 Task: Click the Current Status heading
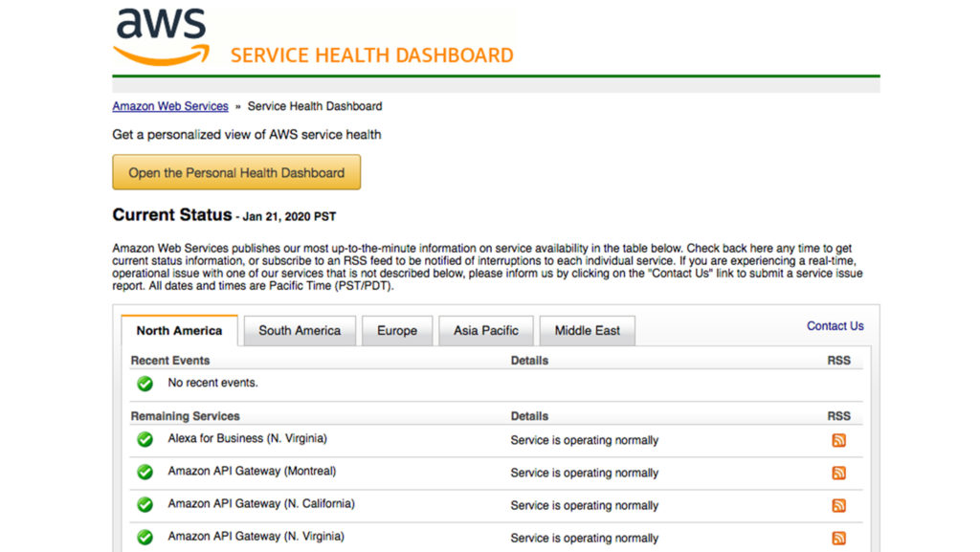[172, 215]
